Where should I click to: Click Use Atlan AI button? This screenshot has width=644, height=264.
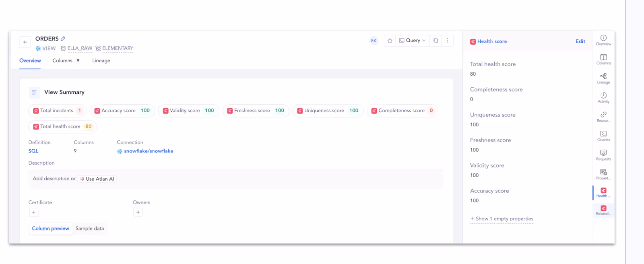click(x=97, y=179)
